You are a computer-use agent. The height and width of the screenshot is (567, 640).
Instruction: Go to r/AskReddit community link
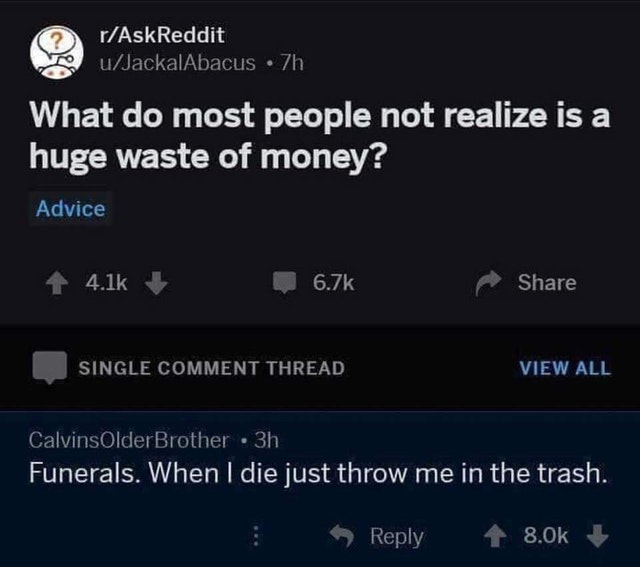click(x=163, y=35)
